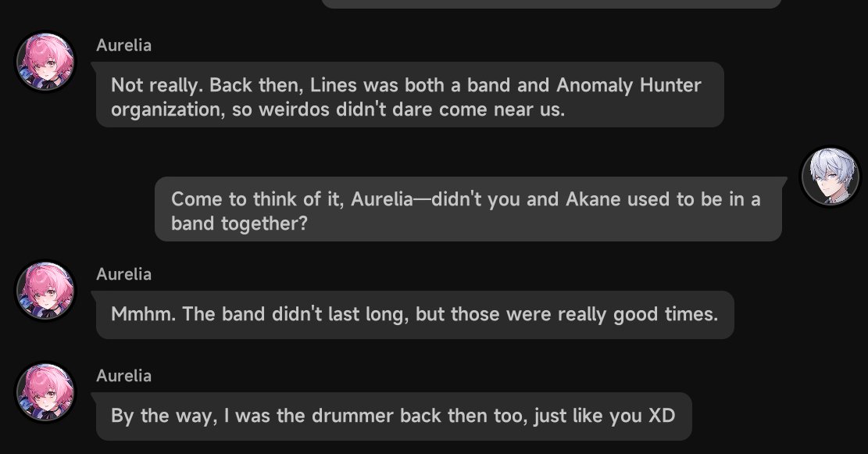The height and width of the screenshot is (454, 868).
Task: Click Aurelia's avatar beside the Anomaly Hunter message
Action: coord(45,62)
